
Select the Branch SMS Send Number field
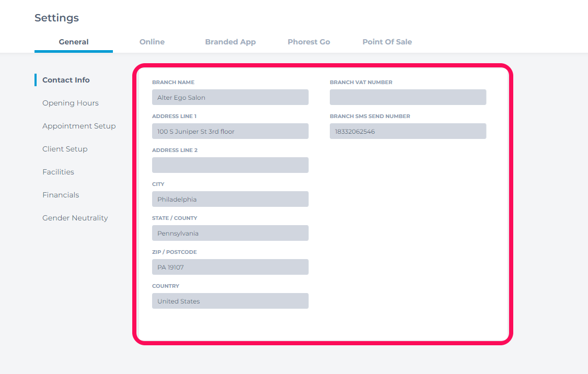(x=408, y=131)
